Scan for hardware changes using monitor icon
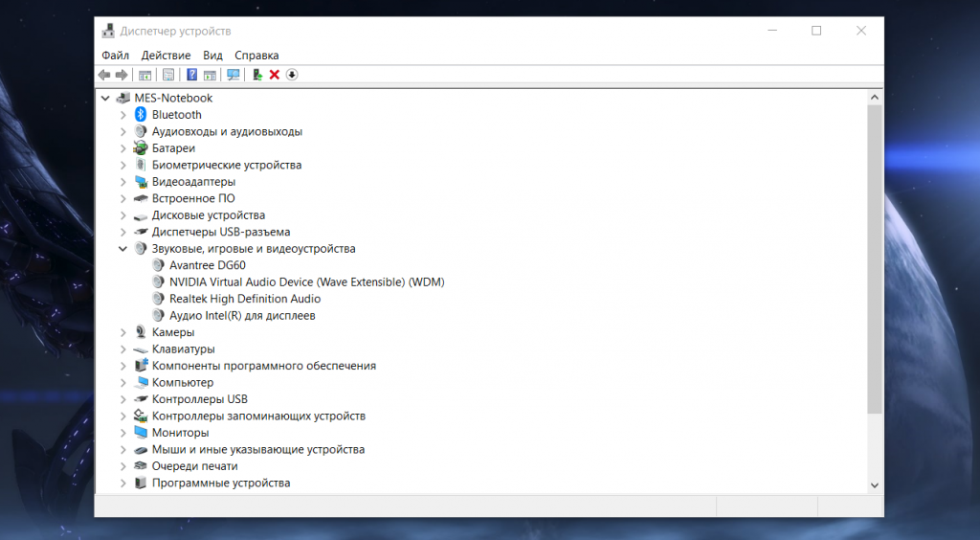The image size is (980, 540). click(234, 75)
